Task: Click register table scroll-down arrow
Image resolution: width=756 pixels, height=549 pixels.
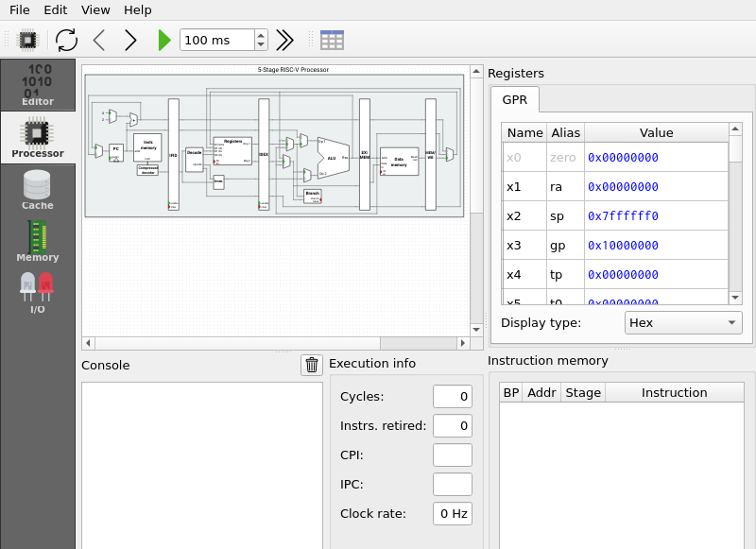Action: [x=735, y=298]
